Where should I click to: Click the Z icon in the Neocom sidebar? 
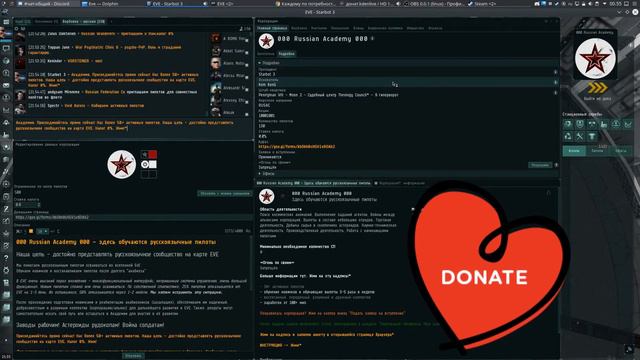pyautogui.click(x=6, y=209)
